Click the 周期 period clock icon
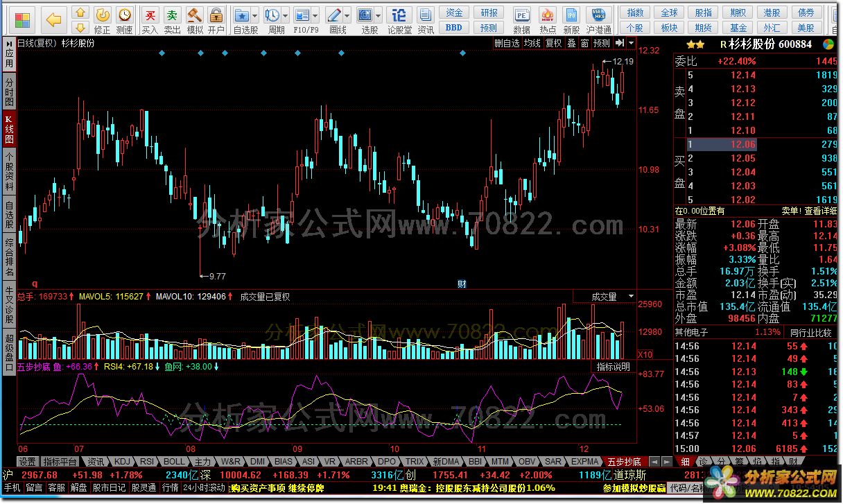Screen dimensions: 843x504 tap(272, 15)
